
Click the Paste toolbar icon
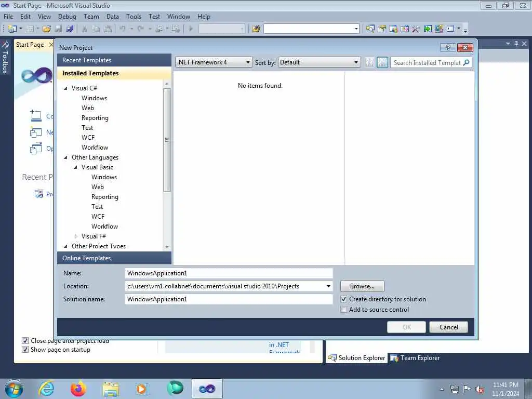(108, 29)
